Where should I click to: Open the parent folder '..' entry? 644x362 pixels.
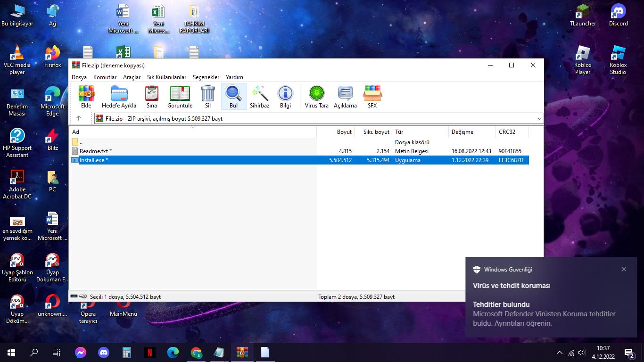(x=81, y=142)
